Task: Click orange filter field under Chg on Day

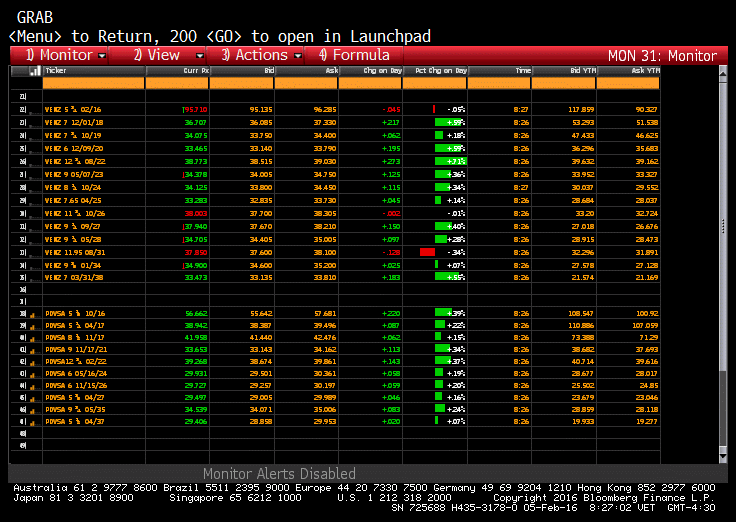Action: click(370, 83)
